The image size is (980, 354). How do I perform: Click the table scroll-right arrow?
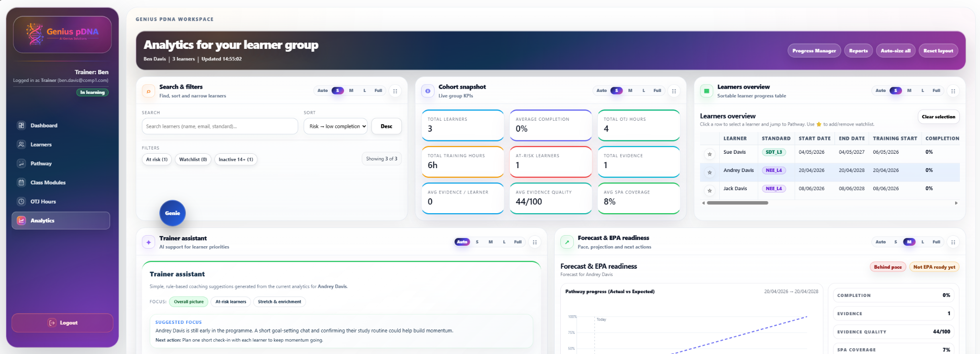coord(956,203)
